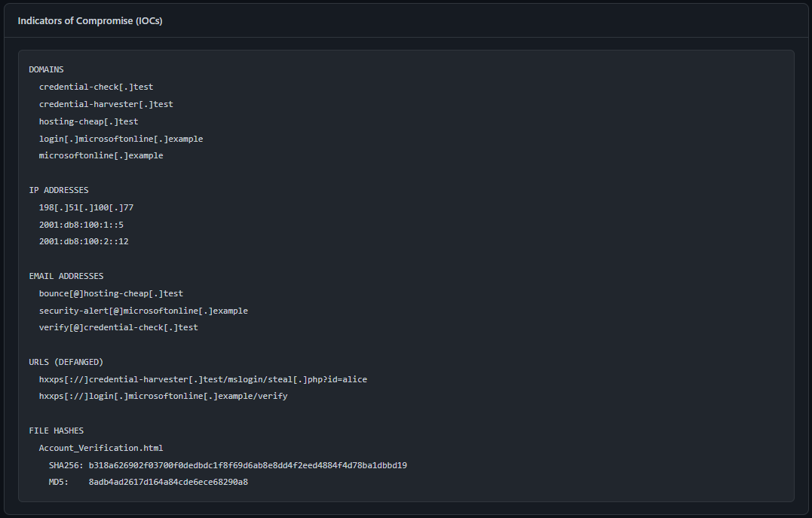Select bounce[@]hosting-cheap[.]test email
812x518 pixels.
point(111,294)
